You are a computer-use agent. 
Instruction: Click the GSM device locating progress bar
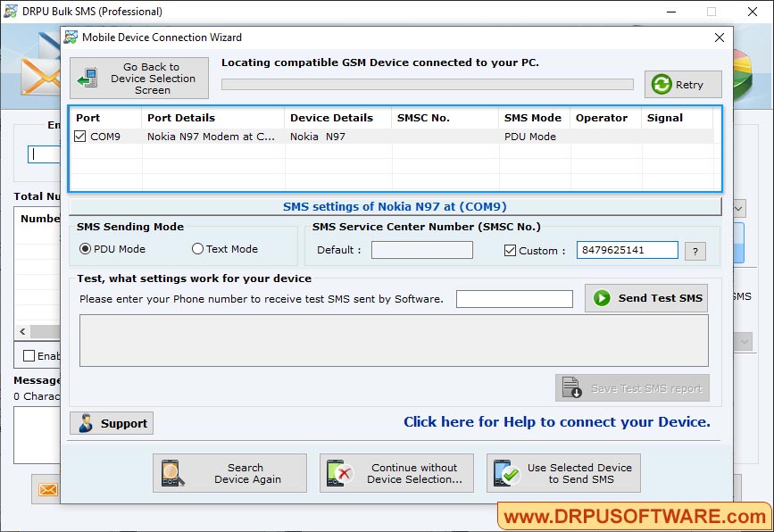tap(427, 85)
